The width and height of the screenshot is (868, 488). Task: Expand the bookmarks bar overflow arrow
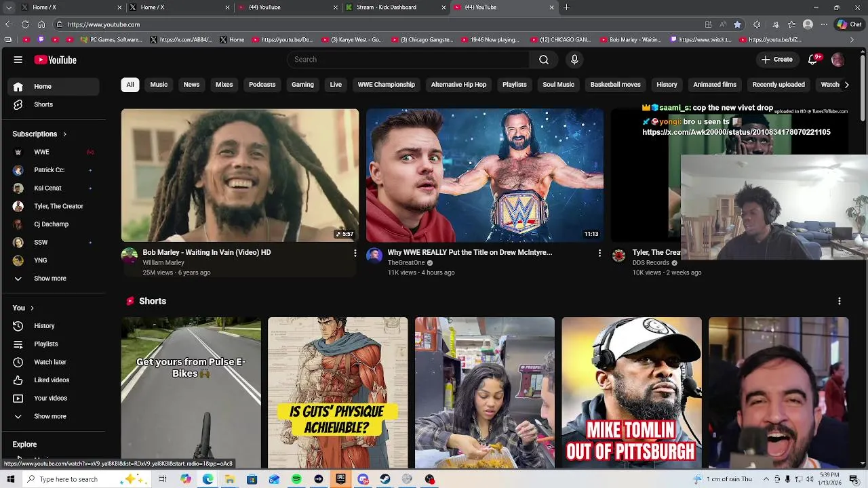[852, 40]
